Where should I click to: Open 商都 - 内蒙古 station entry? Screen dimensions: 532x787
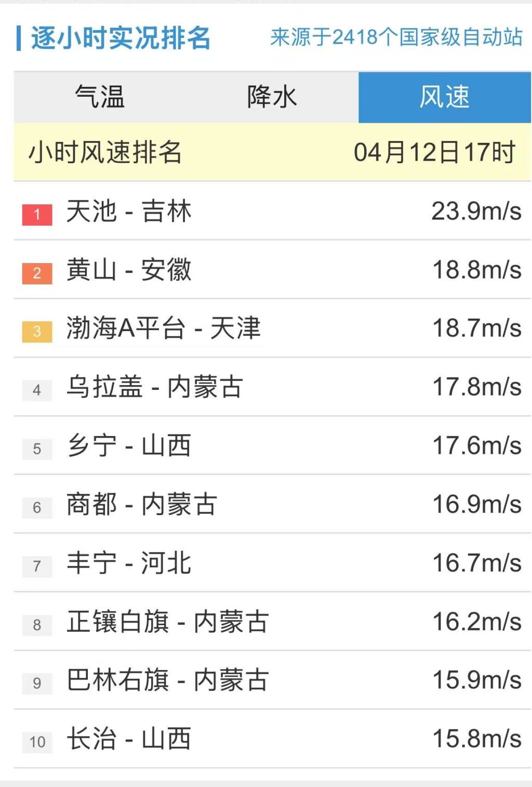[x=272, y=504]
